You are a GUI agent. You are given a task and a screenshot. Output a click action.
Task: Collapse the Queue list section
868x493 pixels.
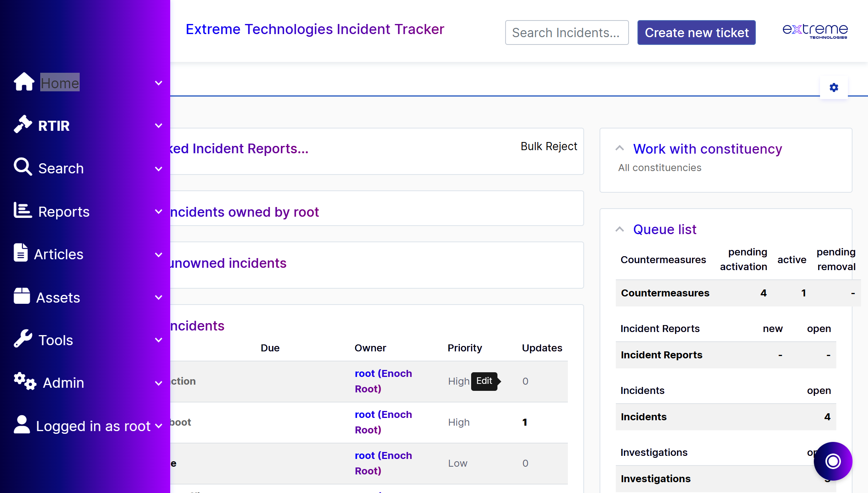click(x=620, y=229)
